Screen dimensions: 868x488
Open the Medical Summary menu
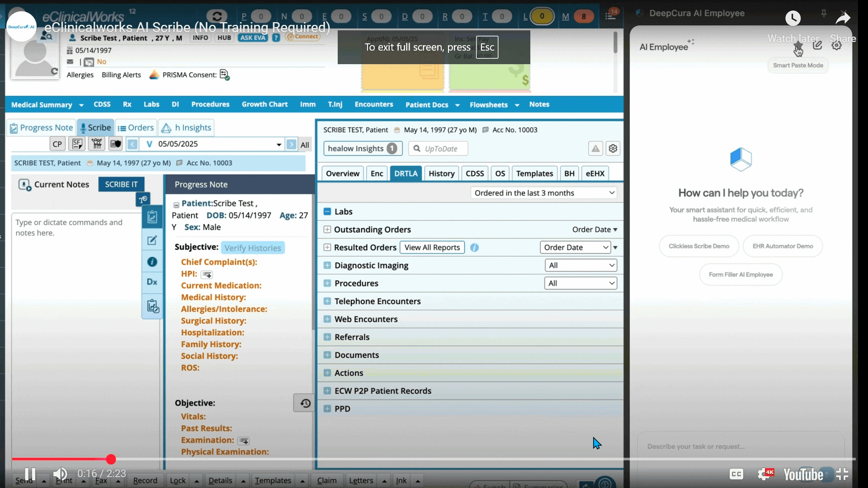[47, 105]
